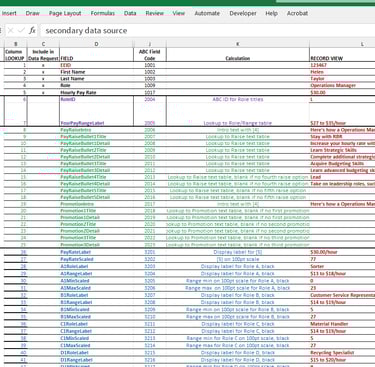The height and width of the screenshot is (367, 375).
Task: Click the 'Acquire Budgeting Skills' record cell
Action: coord(342,164)
